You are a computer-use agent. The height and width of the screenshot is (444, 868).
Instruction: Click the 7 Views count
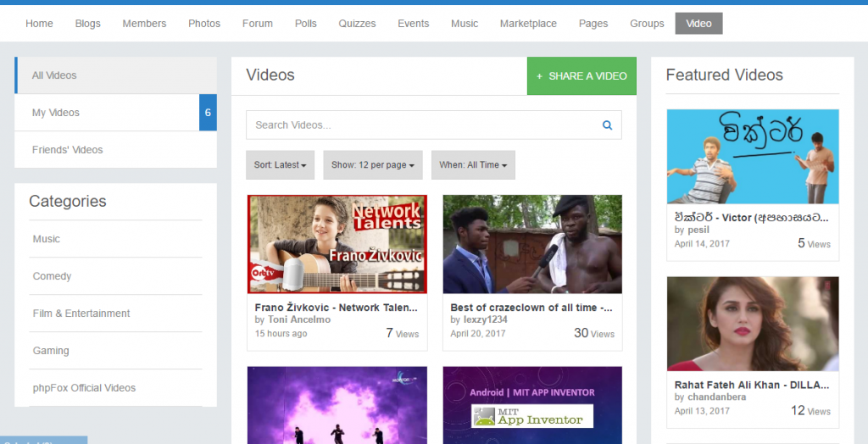point(403,333)
